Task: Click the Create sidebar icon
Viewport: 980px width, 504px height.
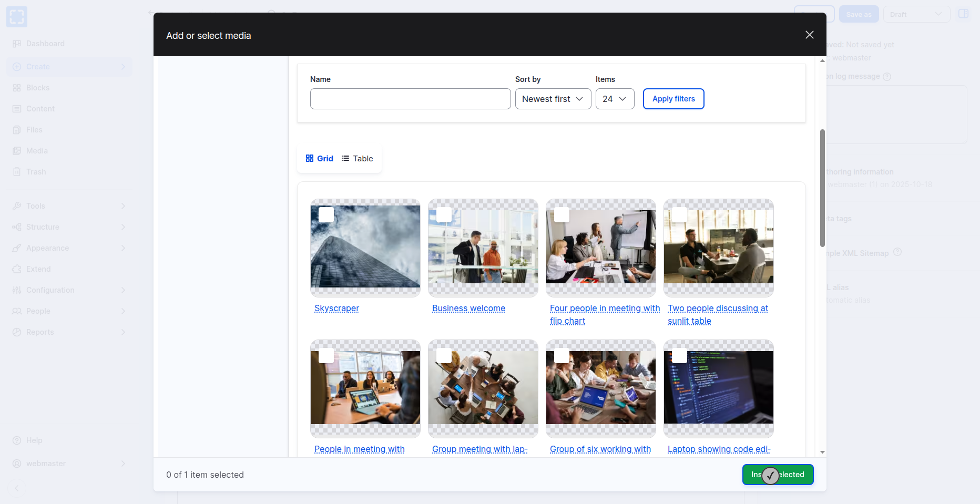Action: coord(17,67)
